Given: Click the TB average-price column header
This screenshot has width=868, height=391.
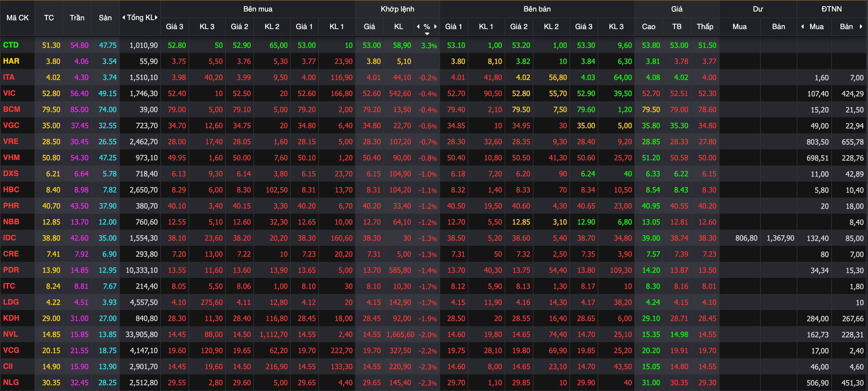Looking at the screenshot, I should (x=676, y=27).
